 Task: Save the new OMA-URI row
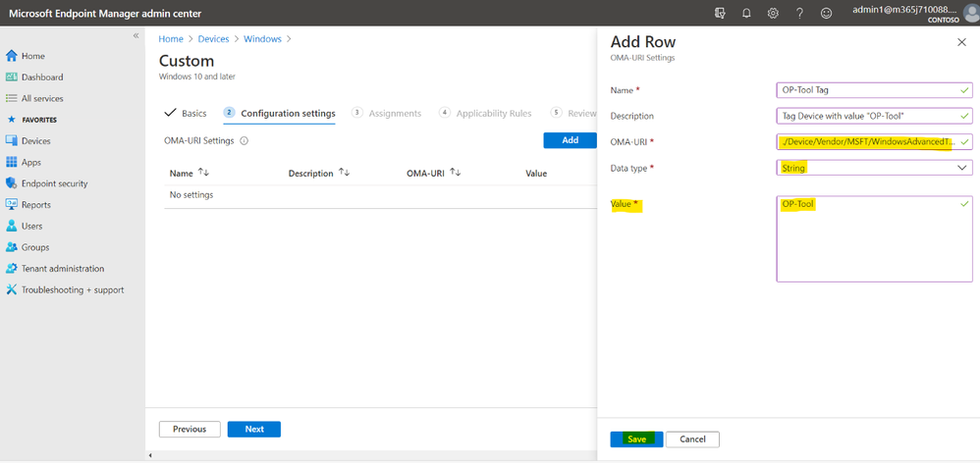(636, 439)
